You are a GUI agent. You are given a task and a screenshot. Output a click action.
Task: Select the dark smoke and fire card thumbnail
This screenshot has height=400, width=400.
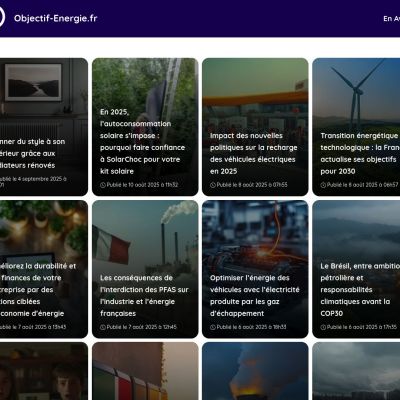(255, 371)
